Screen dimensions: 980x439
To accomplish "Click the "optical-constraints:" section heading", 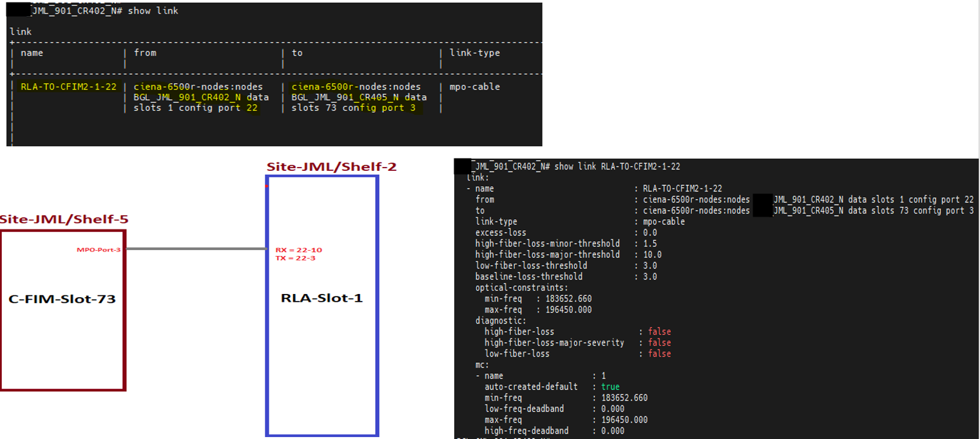I will (x=522, y=288).
